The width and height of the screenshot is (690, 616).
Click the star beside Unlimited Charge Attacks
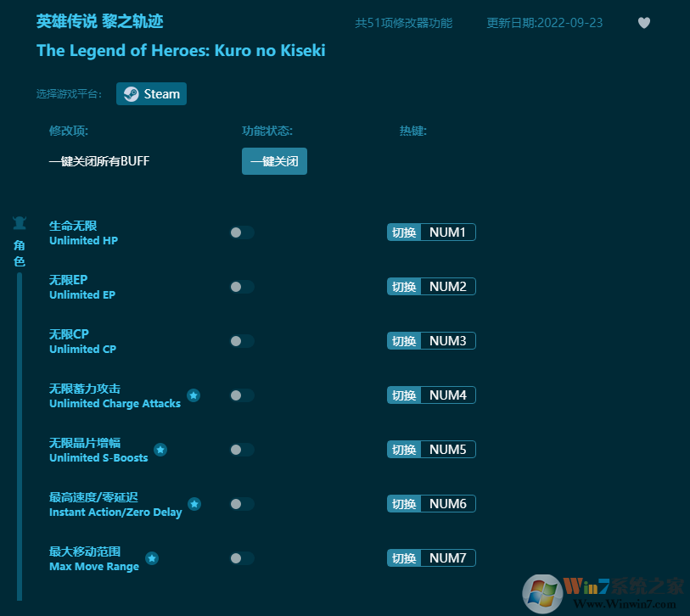point(194,395)
